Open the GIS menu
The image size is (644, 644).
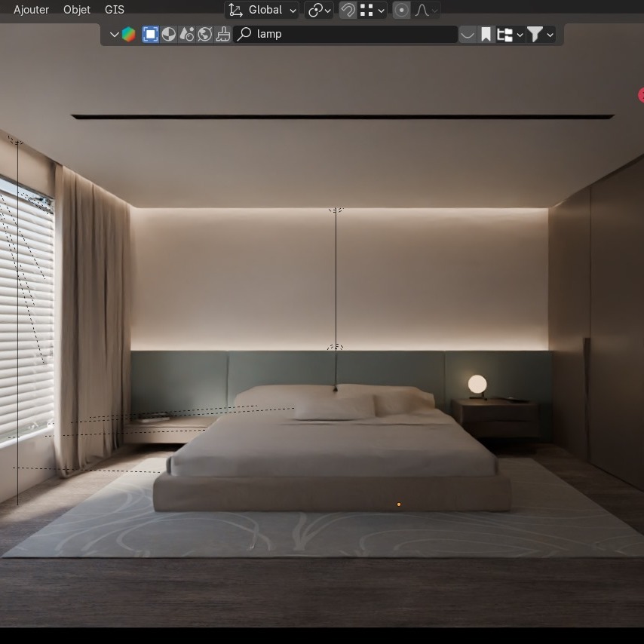pyautogui.click(x=115, y=10)
